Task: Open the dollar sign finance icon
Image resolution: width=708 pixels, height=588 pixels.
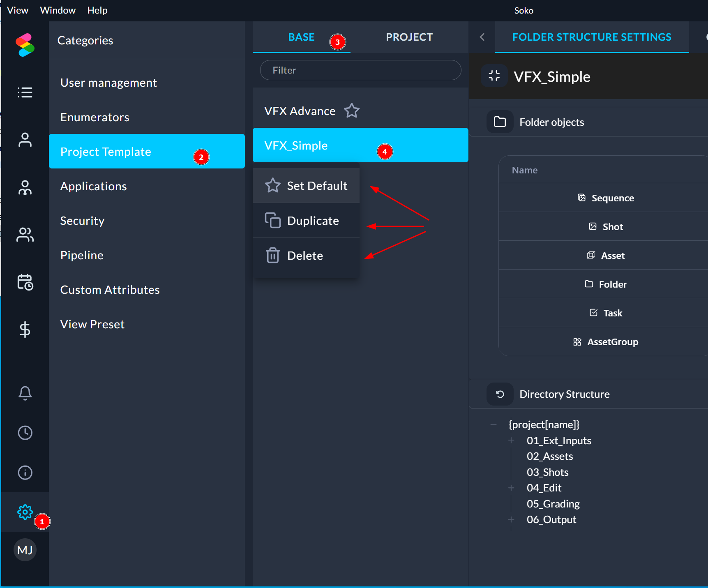Action: (x=25, y=330)
